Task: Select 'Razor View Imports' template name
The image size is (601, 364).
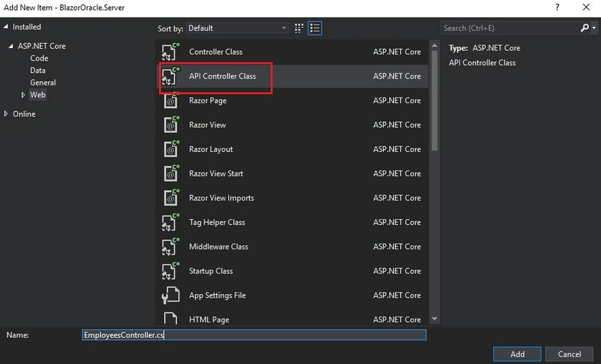Action: pyautogui.click(x=221, y=198)
